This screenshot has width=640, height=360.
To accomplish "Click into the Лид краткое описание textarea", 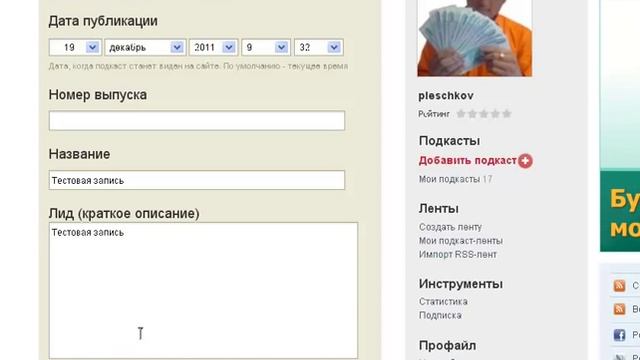I will click(203, 291).
